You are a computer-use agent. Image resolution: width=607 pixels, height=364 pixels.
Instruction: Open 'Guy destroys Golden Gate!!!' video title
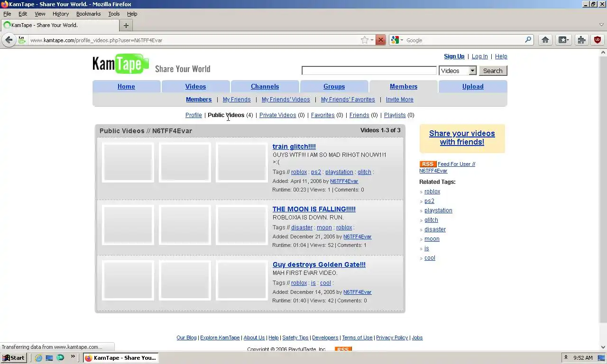pyautogui.click(x=319, y=264)
